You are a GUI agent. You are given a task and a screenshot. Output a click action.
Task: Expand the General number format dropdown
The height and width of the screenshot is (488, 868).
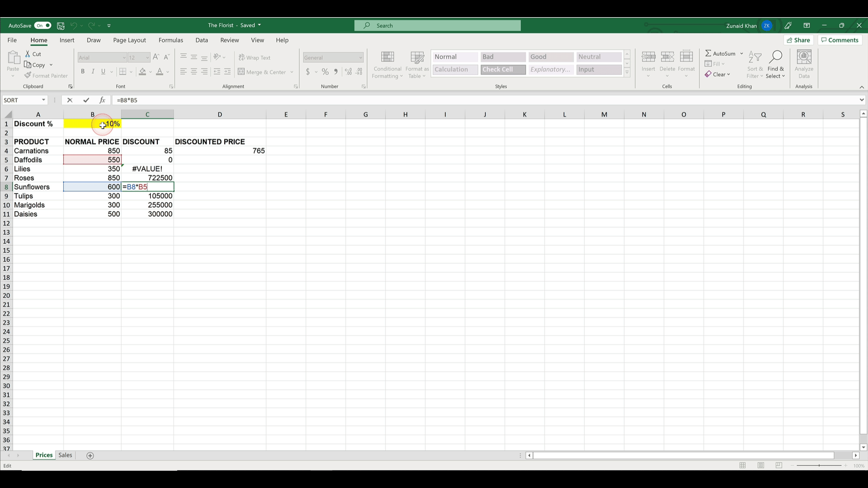point(360,57)
